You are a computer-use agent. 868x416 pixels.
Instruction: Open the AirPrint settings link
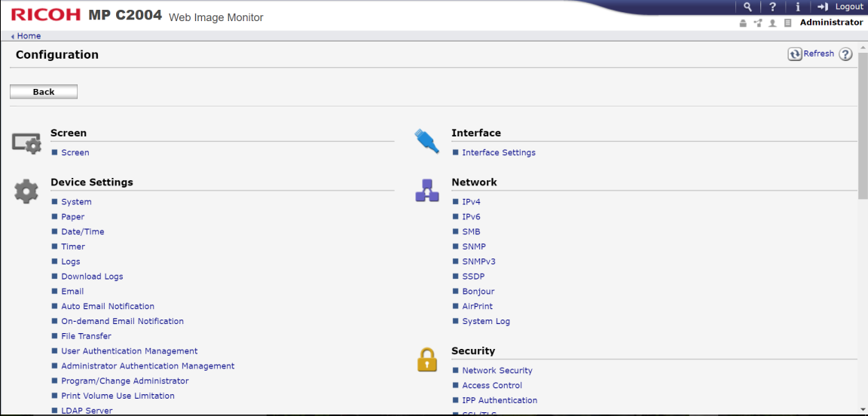point(478,306)
